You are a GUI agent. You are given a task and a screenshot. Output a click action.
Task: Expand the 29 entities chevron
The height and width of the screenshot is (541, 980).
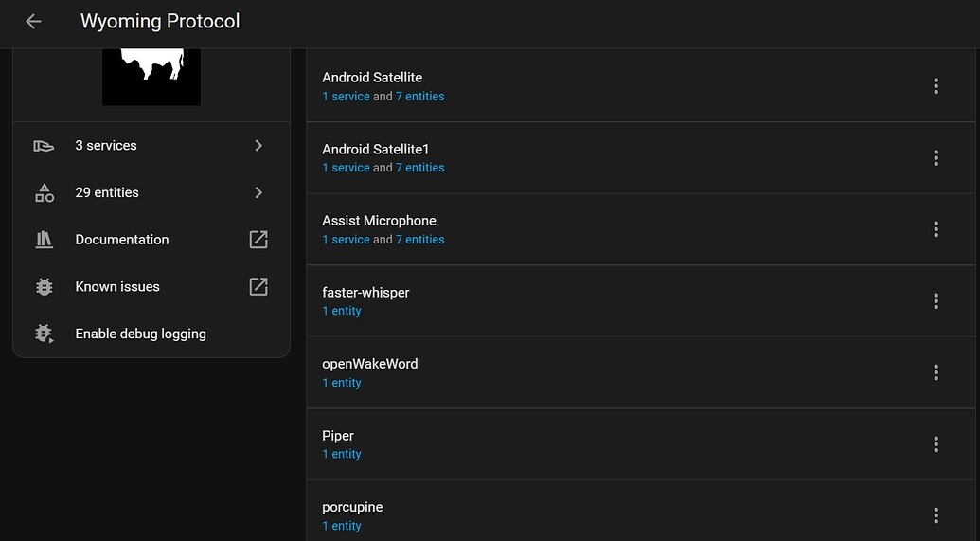pyautogui.click(x=258, y=192)
